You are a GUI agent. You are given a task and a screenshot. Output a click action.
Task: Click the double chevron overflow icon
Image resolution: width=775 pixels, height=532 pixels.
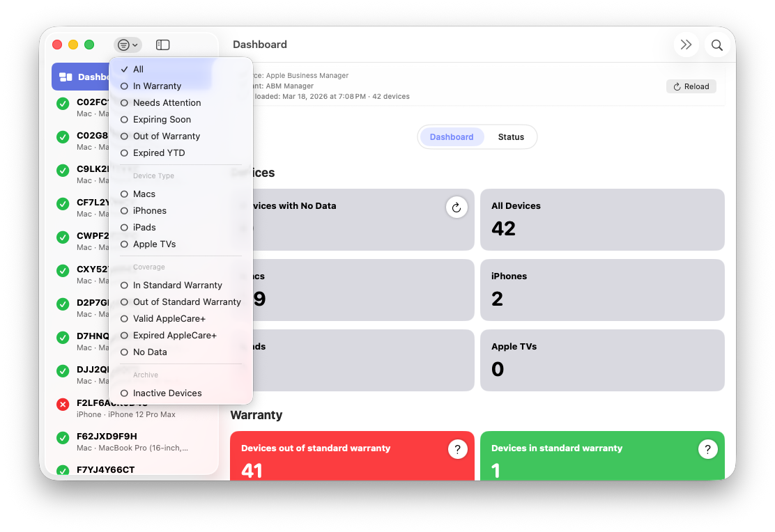tap(686, 45)
